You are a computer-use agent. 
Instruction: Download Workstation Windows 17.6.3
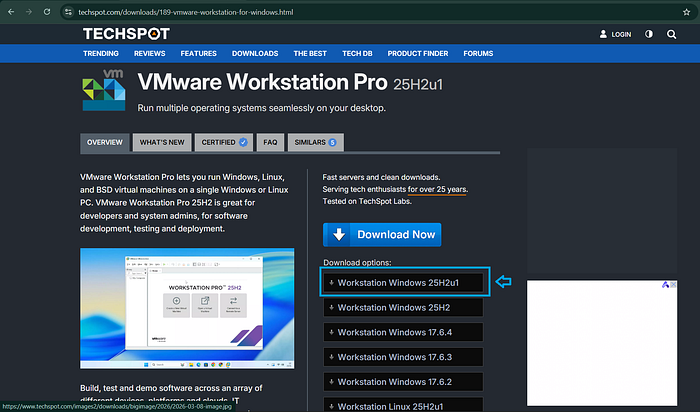(403, 357)
